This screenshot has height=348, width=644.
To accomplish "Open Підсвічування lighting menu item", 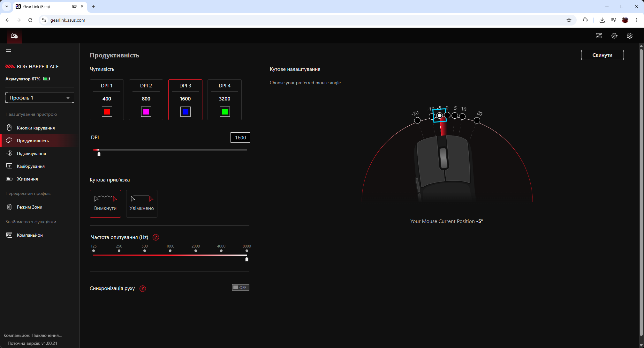I will point(31,153).
